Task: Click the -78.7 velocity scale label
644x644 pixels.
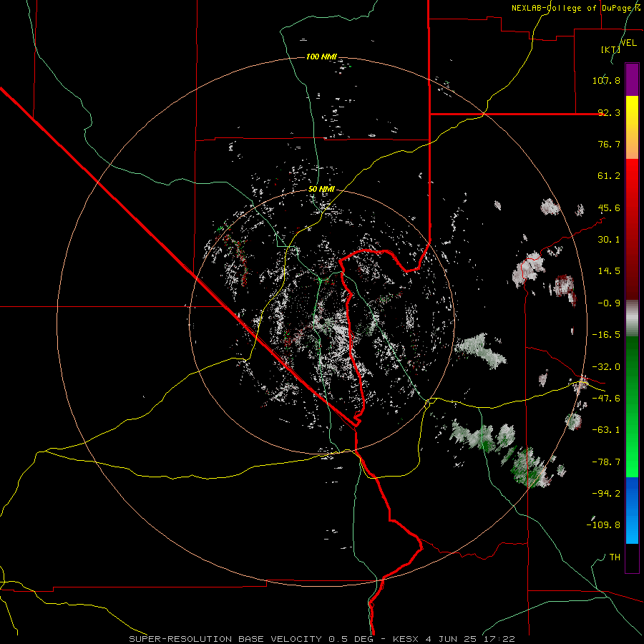Action: pyautogui.click(x=606, y=462)
